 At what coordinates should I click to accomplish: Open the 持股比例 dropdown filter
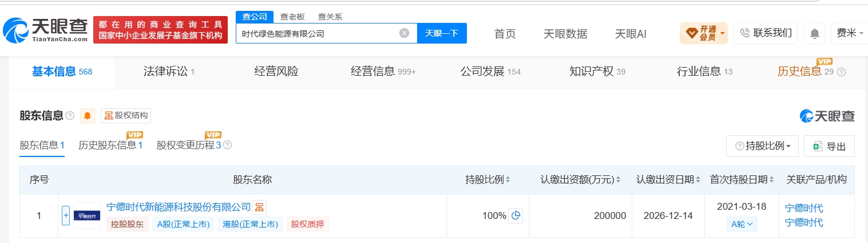762,146
